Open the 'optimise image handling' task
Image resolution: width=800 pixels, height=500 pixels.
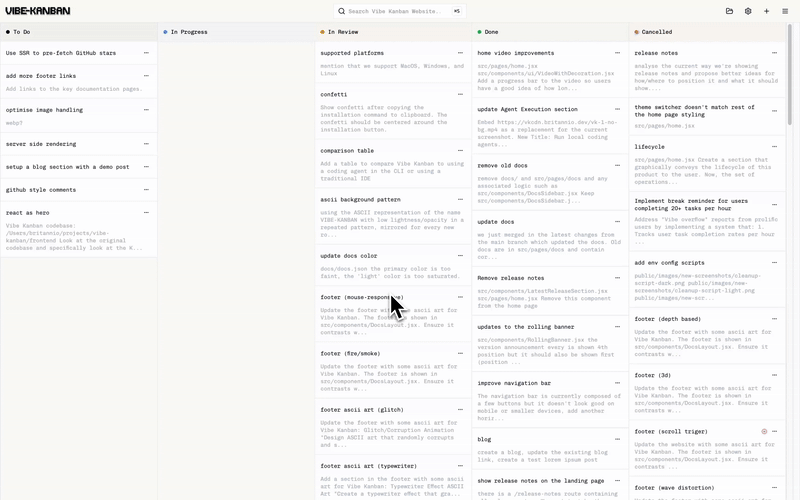79,116
